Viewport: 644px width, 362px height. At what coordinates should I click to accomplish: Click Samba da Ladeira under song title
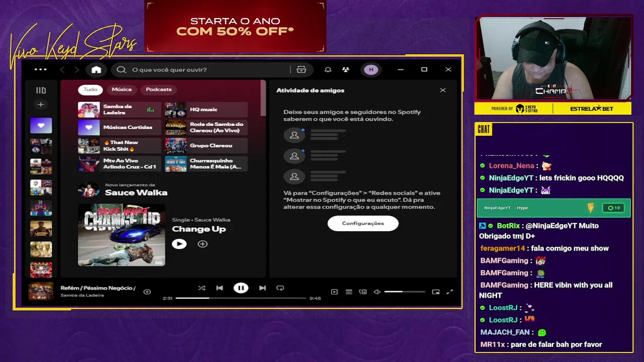pyautogui.click(x=82, y=295)
